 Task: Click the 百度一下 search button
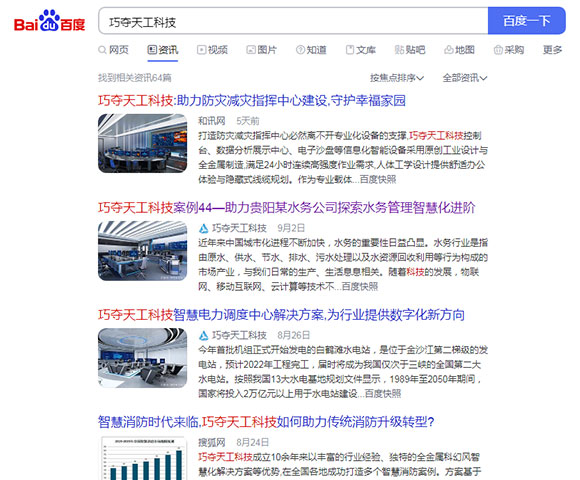tap(527, 21)
